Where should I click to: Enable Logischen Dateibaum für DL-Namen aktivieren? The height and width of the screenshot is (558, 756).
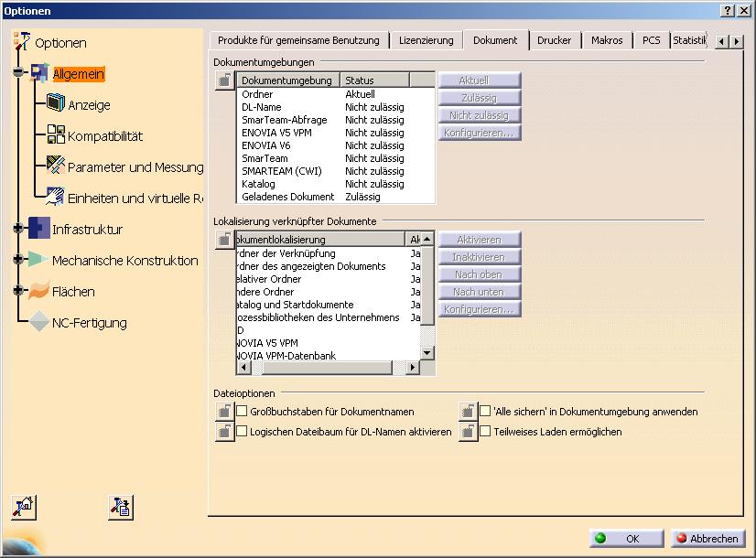click(242, 431)
